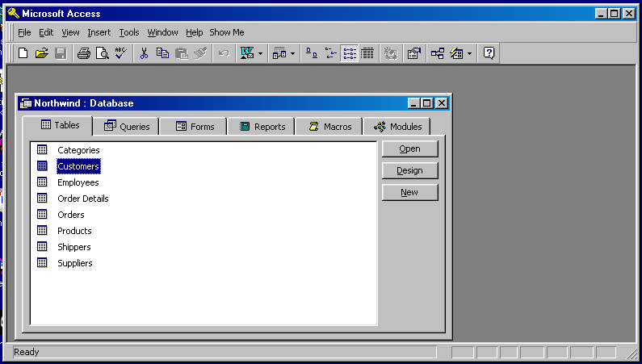Click the Open button

[410, 149]
